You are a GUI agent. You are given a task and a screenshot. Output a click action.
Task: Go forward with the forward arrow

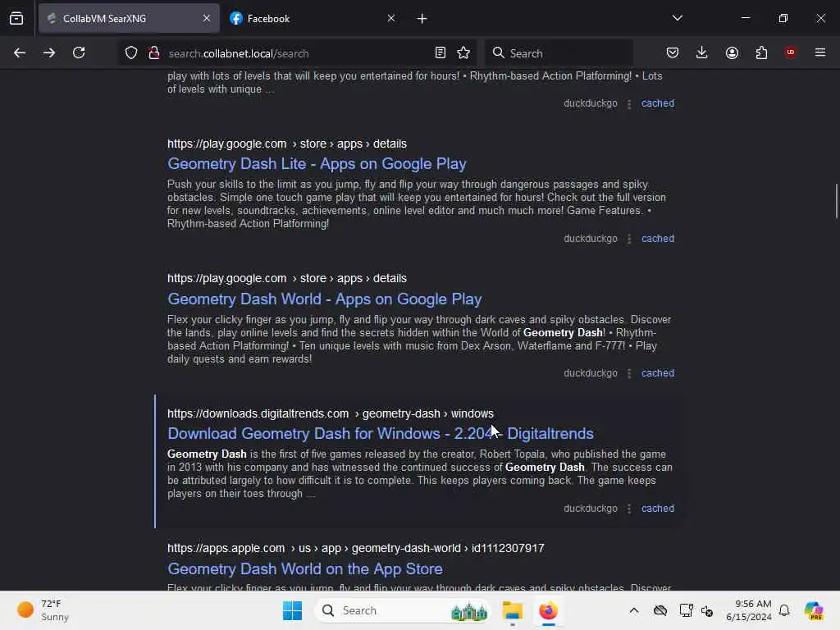(49, 53)
